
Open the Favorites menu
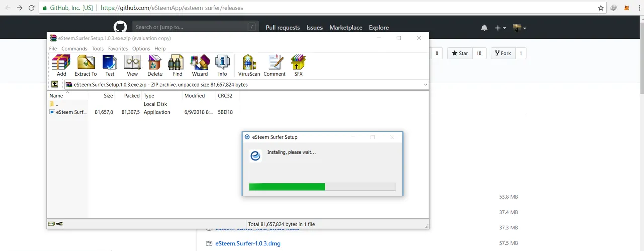(x=118, y=49)
